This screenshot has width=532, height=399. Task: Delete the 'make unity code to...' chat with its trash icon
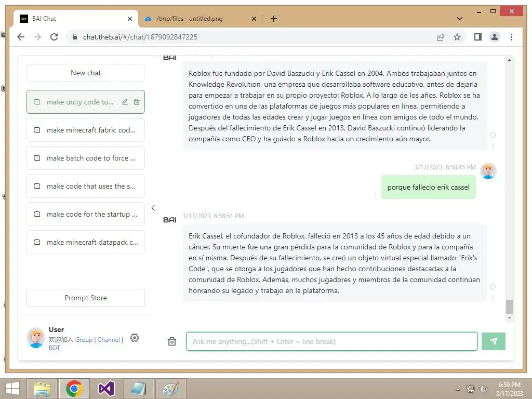pos(137,102)
